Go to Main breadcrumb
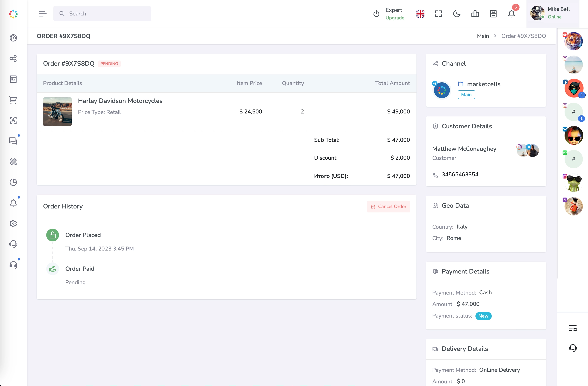Screen dimensions: 588x386 click(x=483, y=36)
